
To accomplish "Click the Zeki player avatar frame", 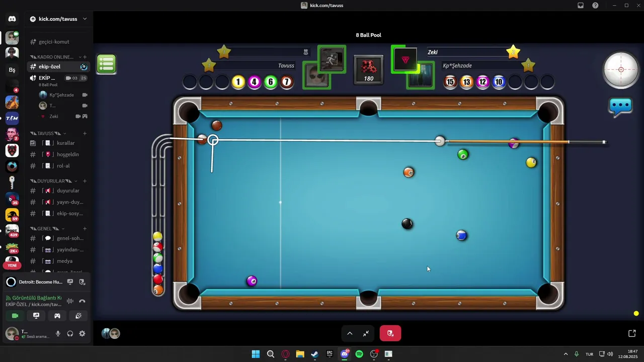I will (x=405, y=59).
